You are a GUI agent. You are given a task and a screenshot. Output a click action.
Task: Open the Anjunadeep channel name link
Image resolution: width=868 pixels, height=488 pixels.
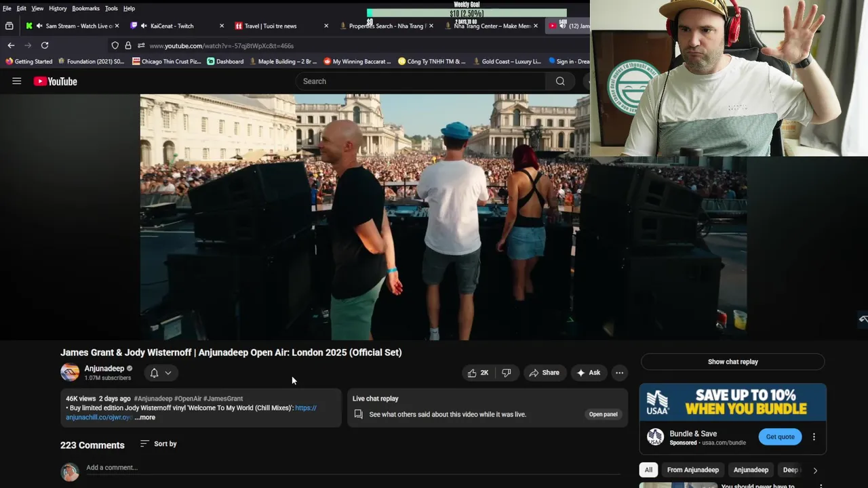[104, 369]
